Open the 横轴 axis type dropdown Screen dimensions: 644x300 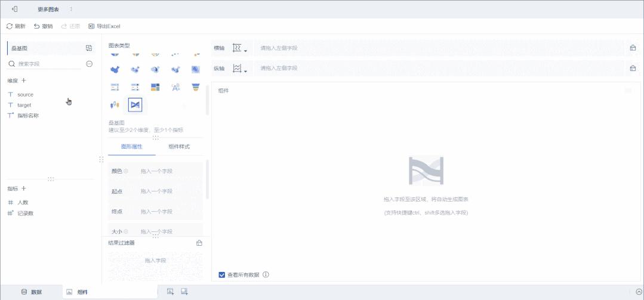point(240,48)
